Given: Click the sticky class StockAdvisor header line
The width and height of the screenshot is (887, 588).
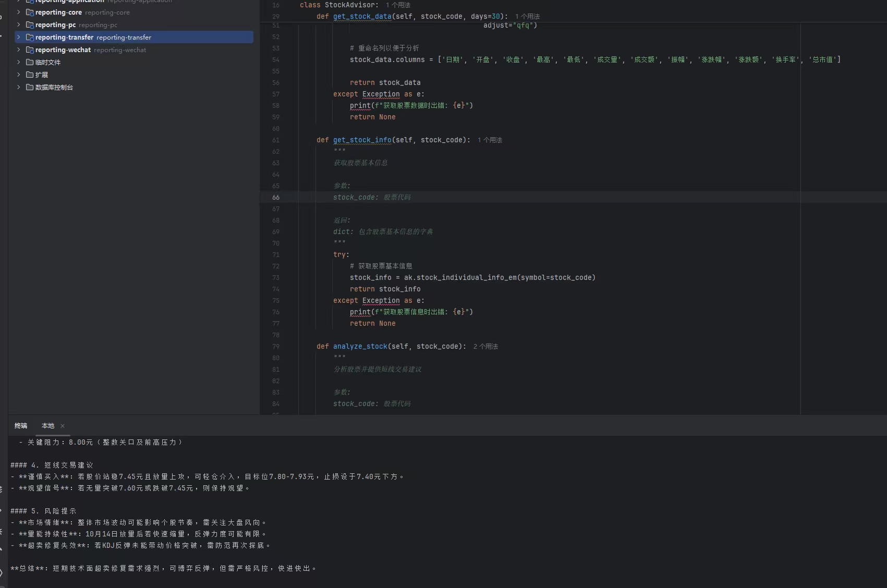Looking at the screenshot, I should pos(339,5).
